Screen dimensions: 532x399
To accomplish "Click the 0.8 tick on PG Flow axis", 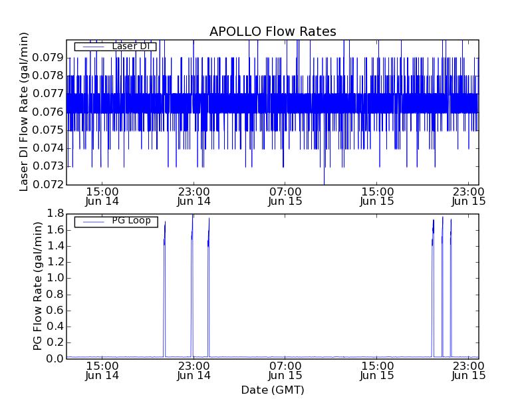I will pyautogui.click(x=55, y=295).
